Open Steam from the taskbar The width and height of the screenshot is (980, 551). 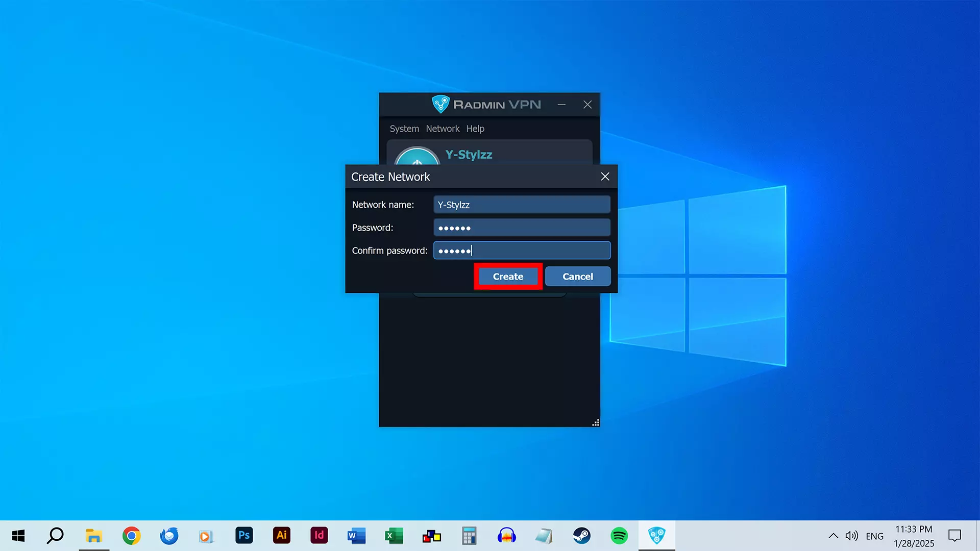coord(582,536)
